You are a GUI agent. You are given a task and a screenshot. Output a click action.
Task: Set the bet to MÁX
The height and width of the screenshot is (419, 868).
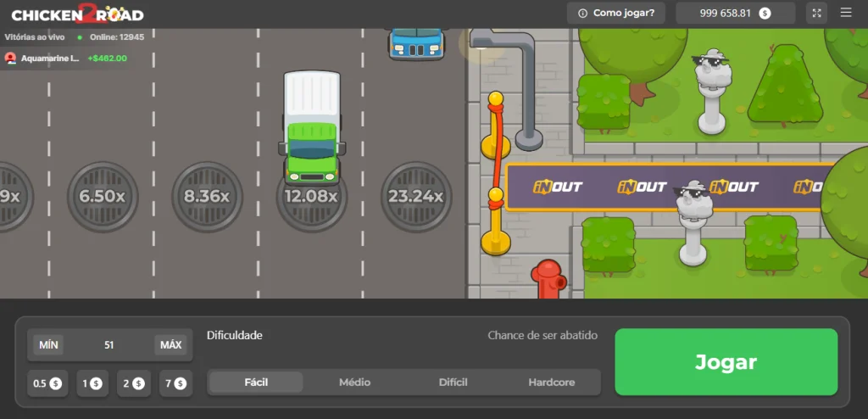pyautogui.click(x=170, y=344)
